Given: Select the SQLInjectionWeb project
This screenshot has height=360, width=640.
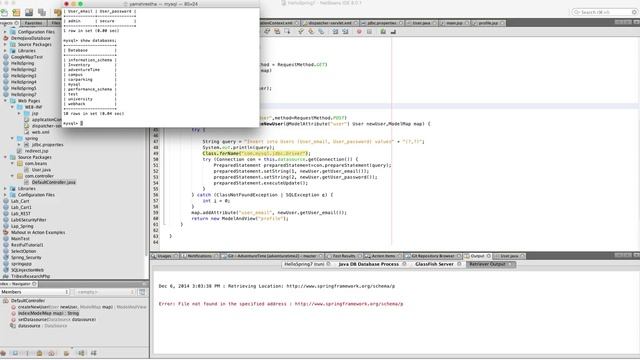Looking at the screenshot, I should pyautogui.click(x=27, y=270).
